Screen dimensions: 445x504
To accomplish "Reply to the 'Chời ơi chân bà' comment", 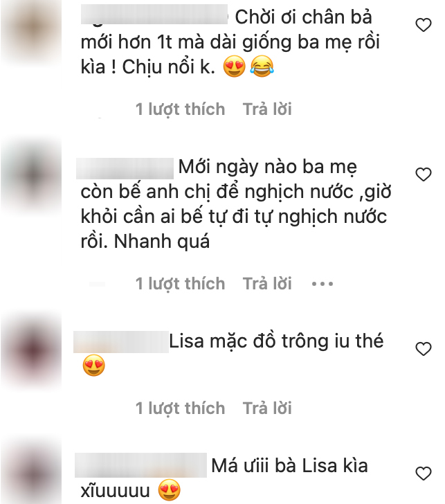I will click(x=267, y=109).
